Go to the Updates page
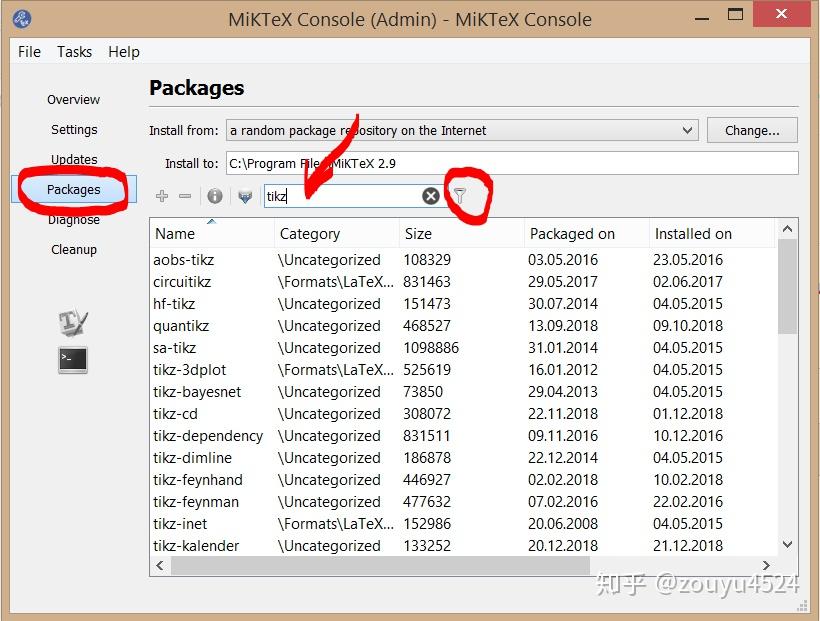The height and width of the screenshot is (621, 820). click(x=74, y=159)
